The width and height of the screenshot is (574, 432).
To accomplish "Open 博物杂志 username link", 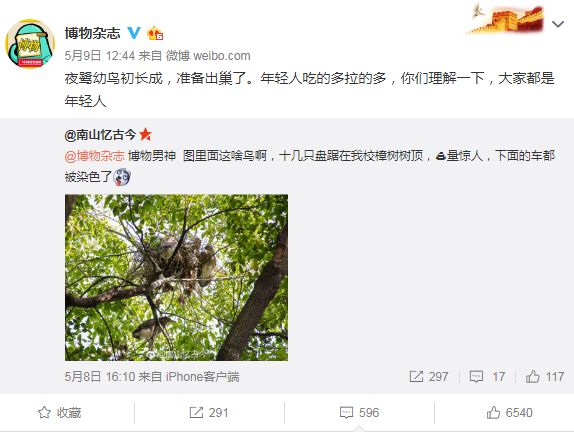I will tap(93, 33).
